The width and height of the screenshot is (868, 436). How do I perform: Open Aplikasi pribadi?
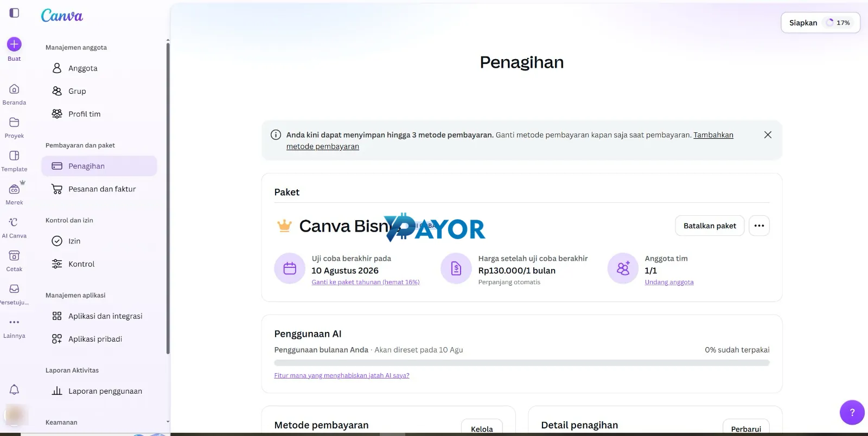click(99, 338)
